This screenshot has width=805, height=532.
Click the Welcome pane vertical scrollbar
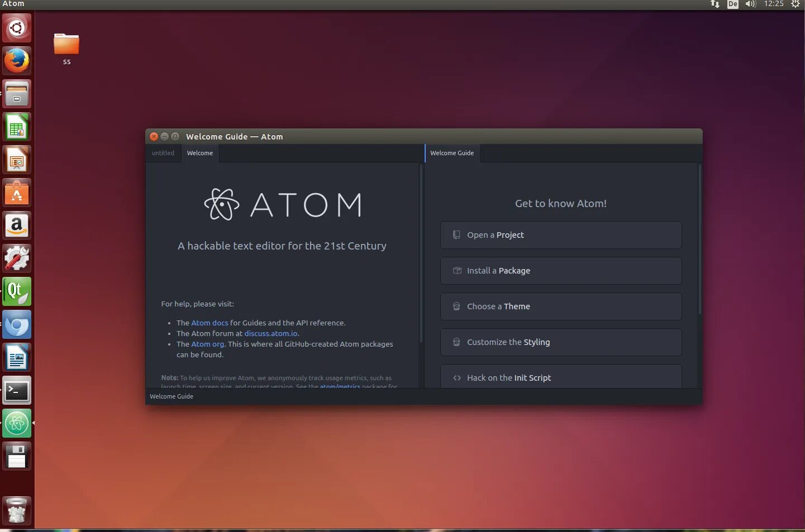coord(421,251)
